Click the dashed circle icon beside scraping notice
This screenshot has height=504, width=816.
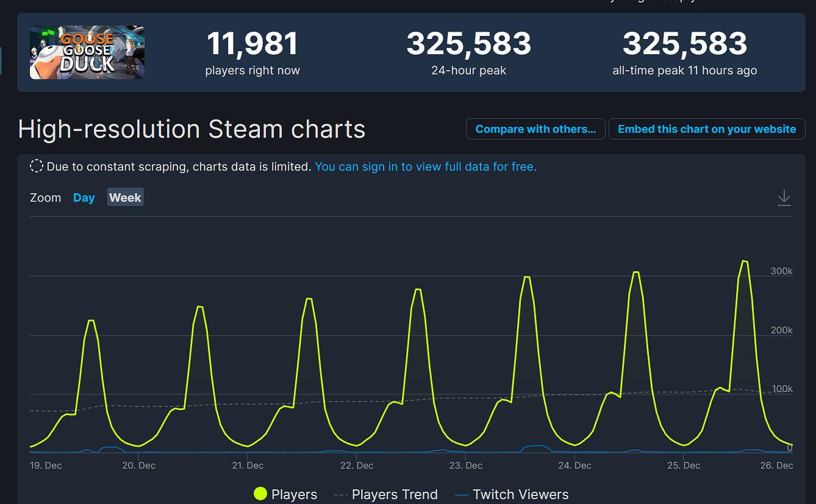(x=37, y=166)
